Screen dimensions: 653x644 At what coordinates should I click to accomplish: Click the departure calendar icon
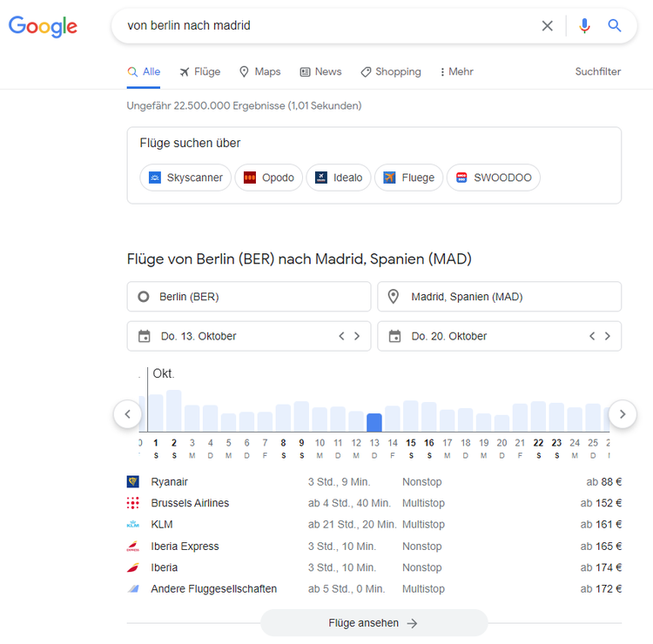point(144,336)
